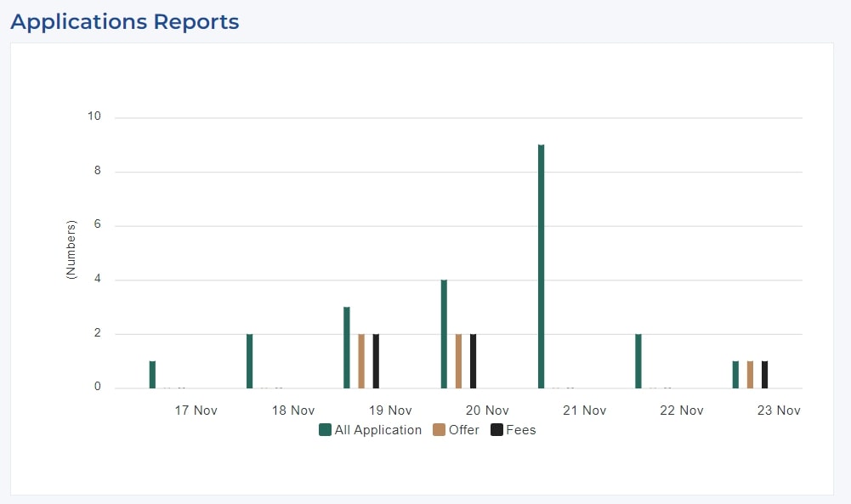851x504 pixels.
Task: Click the 23 Nov All Application bar
Action: (735, 375)
